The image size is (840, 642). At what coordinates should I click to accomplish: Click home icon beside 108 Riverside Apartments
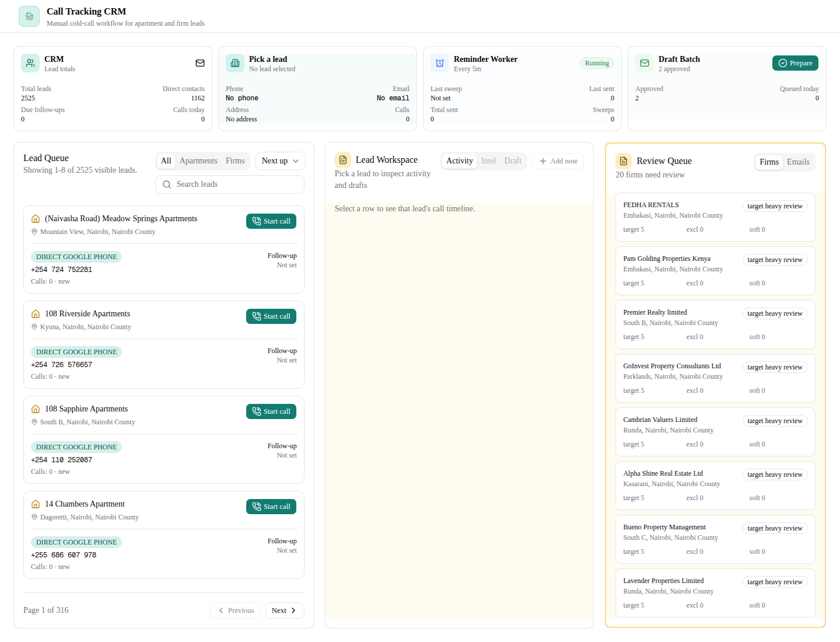click(36, 314)
